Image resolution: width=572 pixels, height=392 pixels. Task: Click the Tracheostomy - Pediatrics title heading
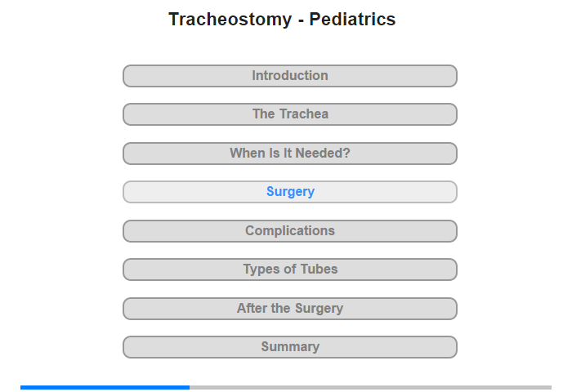pyautogui.click(x=282, y=20)
